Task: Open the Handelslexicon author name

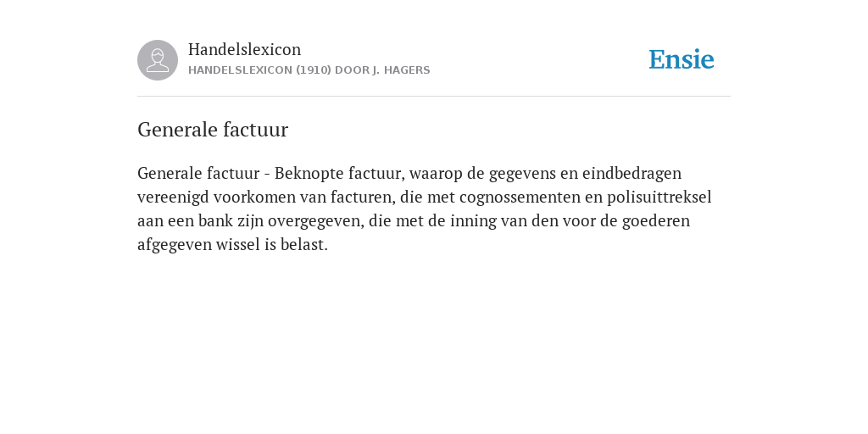Action: point(245,49)
